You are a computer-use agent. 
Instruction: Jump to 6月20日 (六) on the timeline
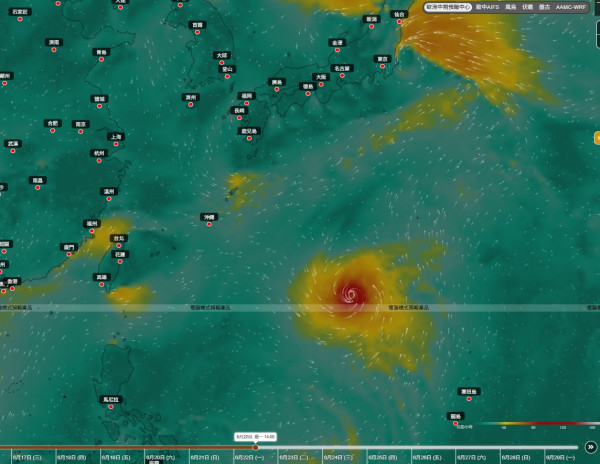[x=160, y=457]
